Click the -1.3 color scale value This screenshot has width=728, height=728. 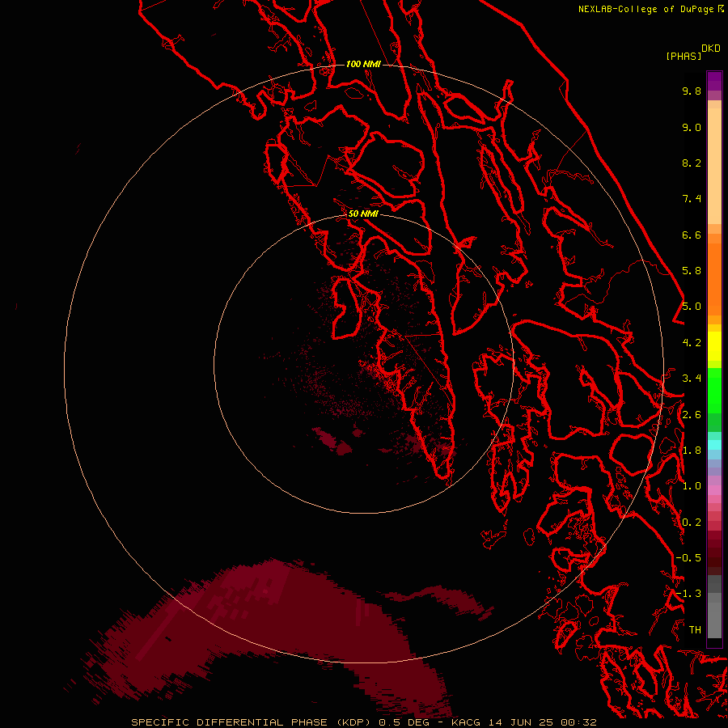pos(688,594)
